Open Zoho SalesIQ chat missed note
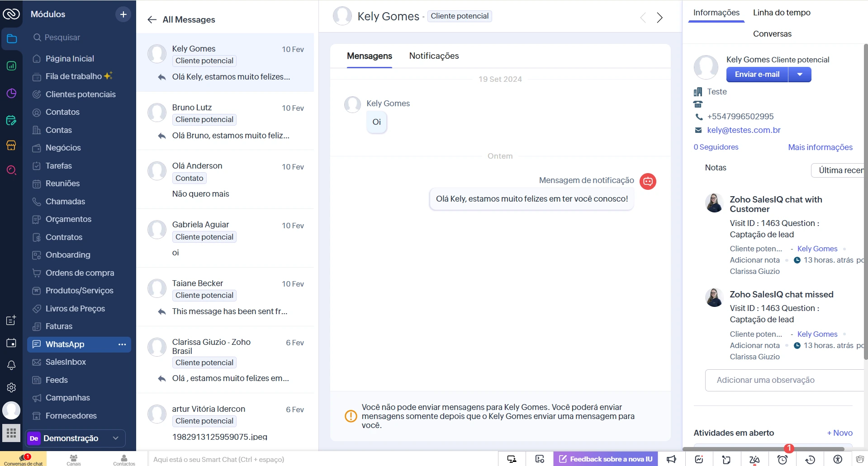The image size is (868, 466). (781, 295)
